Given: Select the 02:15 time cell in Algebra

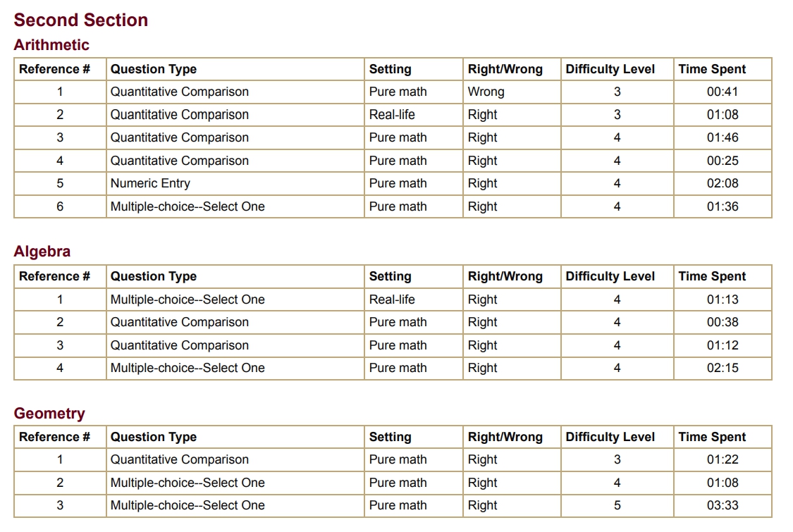Looking at the screenshot, I should (x=723, y=368).
